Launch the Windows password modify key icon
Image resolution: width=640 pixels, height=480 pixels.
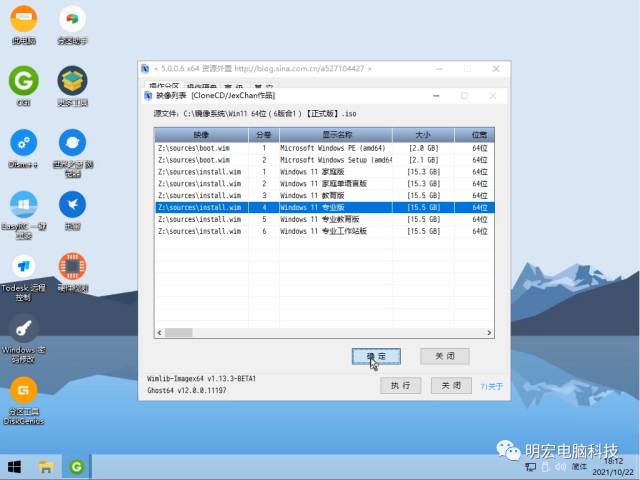point(24,340)
